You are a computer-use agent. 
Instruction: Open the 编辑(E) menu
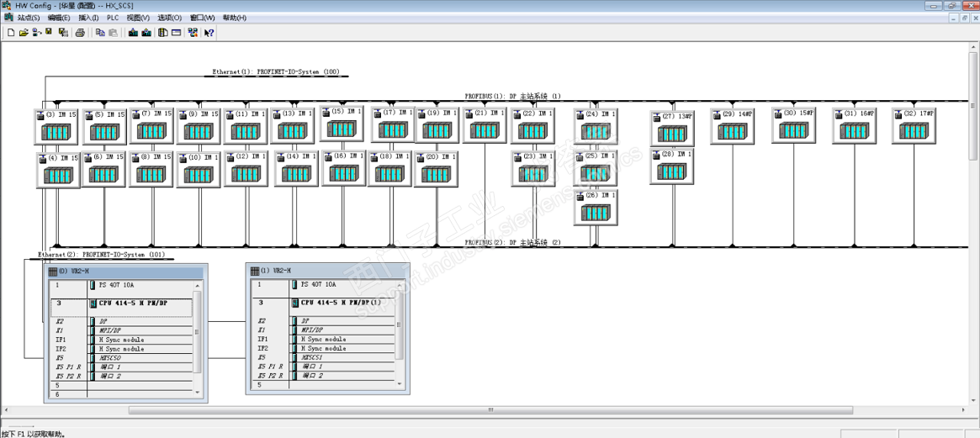[59, 18]
